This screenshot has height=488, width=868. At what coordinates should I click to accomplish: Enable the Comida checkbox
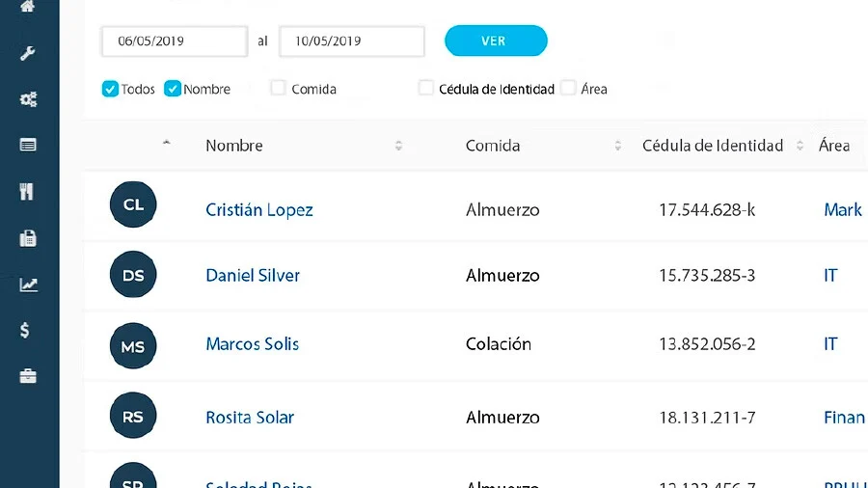pyautogui.click(x=279, y=88)
